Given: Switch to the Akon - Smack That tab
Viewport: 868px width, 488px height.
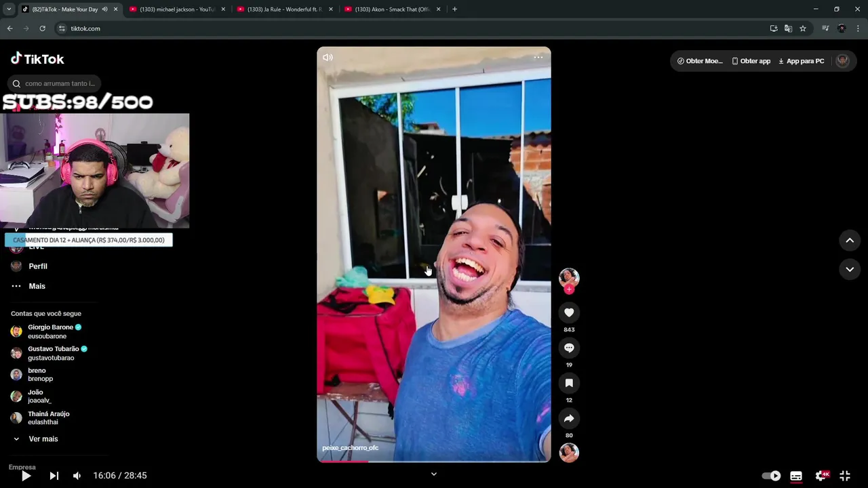Looking at the screenshot, I should coord(391,9).
